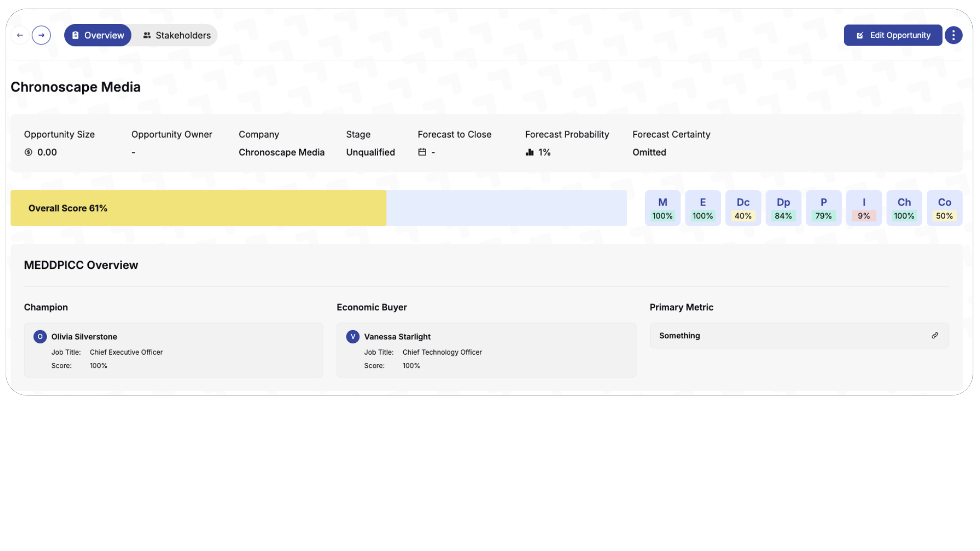Select the Co score tile showing 50%
This screenshot has width=980, height=551.
tap(944, 208)
